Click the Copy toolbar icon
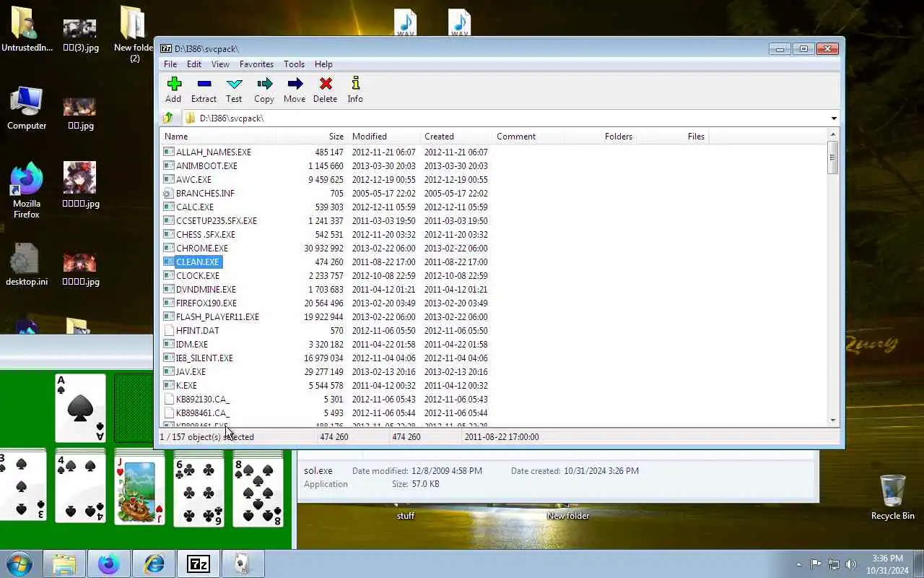924x578 pixels. [264, 90]
